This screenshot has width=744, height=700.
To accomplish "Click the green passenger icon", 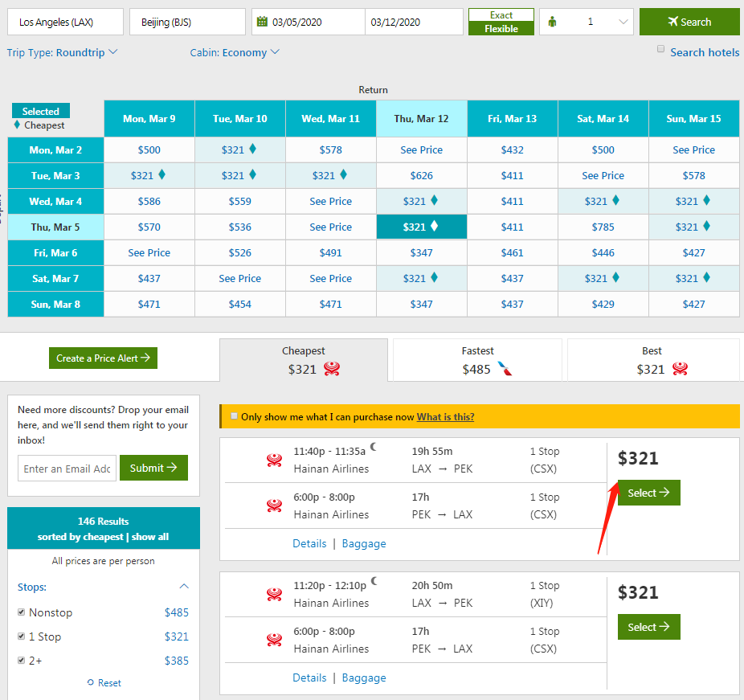I will 552,22.
